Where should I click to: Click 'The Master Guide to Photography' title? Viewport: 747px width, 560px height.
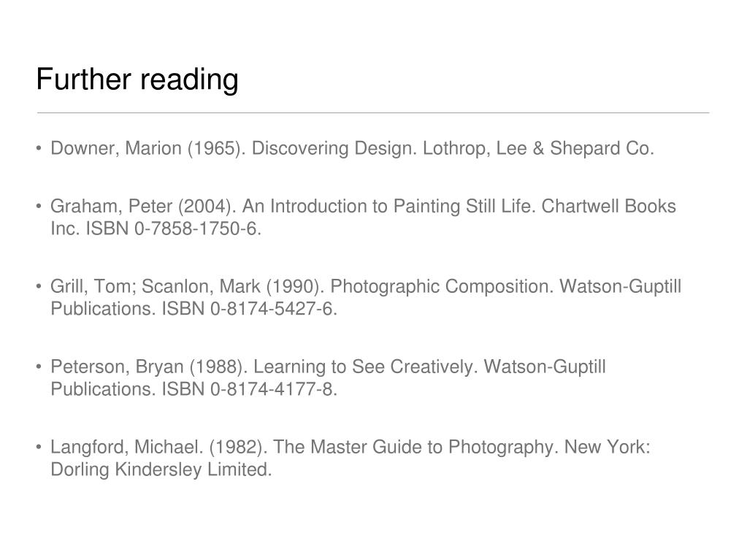pos(415,448)
